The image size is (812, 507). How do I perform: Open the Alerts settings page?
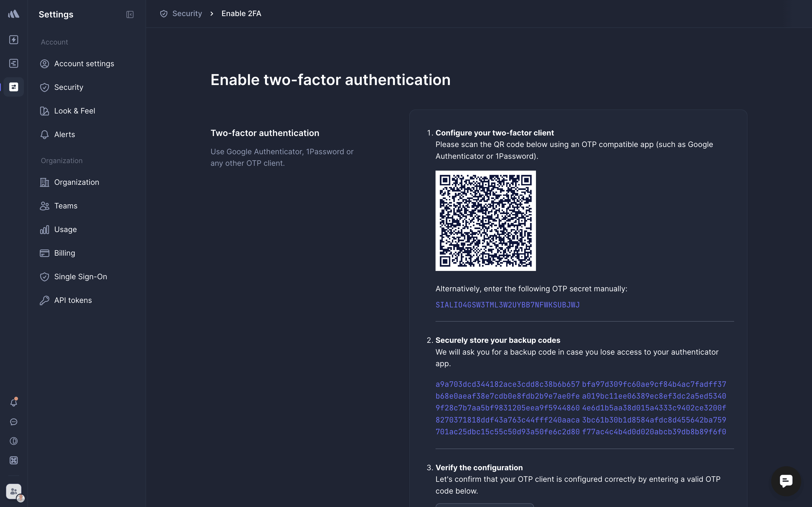pos(64,134)
